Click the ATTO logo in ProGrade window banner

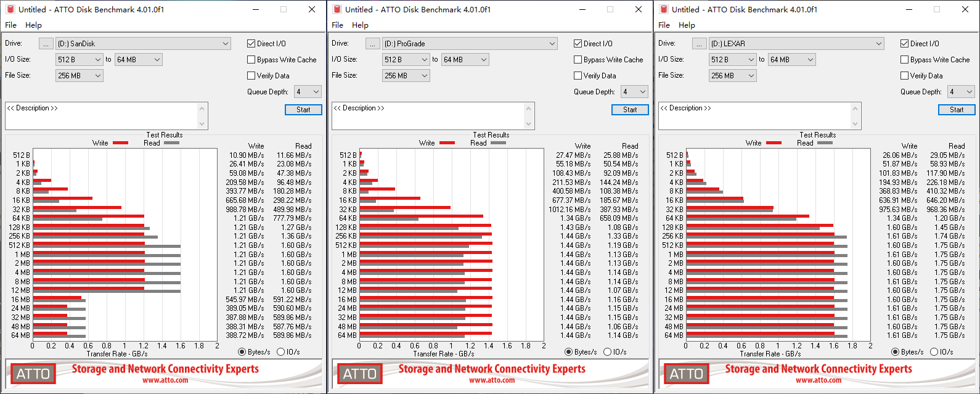(x=359, y=374)
